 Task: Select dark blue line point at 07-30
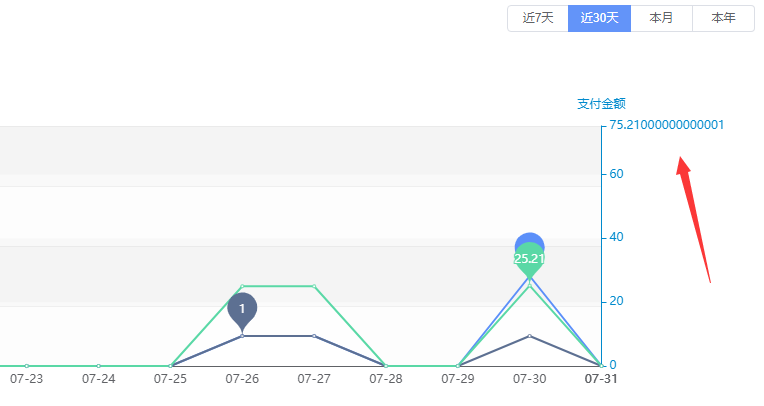530,336
